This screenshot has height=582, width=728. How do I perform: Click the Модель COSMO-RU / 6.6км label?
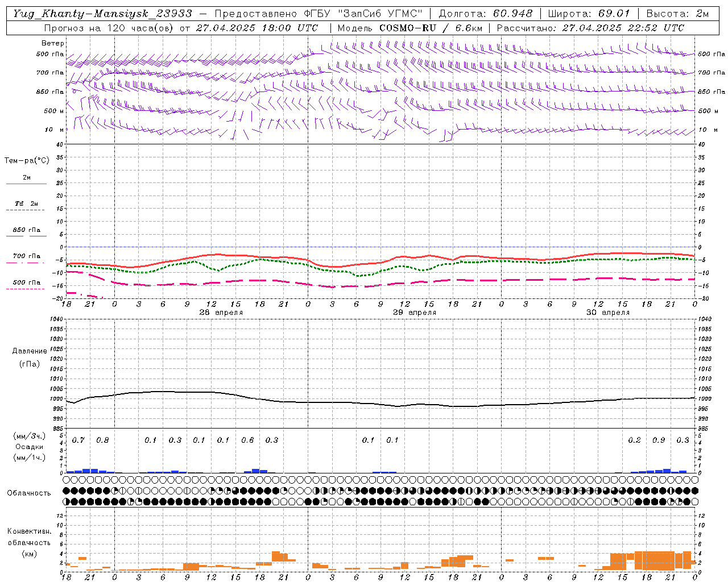(409, 27)
